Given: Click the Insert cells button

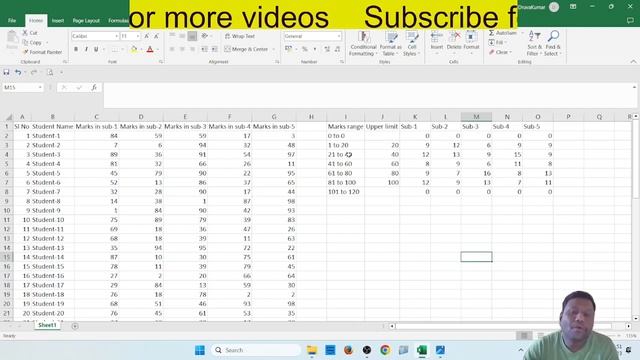Looking at the screenshot, I should [x=437, y=41].
